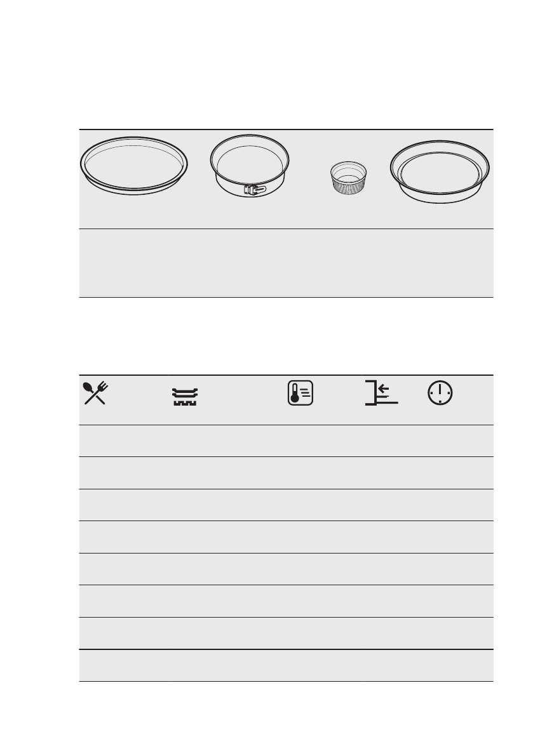Click the thermometer temperature icon
This screenshot has width=533, height=756.
coord(300,393)
